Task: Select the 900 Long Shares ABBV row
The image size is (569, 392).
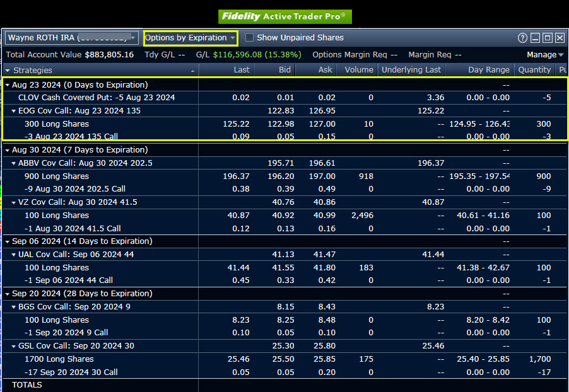Action: coord(57,176)
